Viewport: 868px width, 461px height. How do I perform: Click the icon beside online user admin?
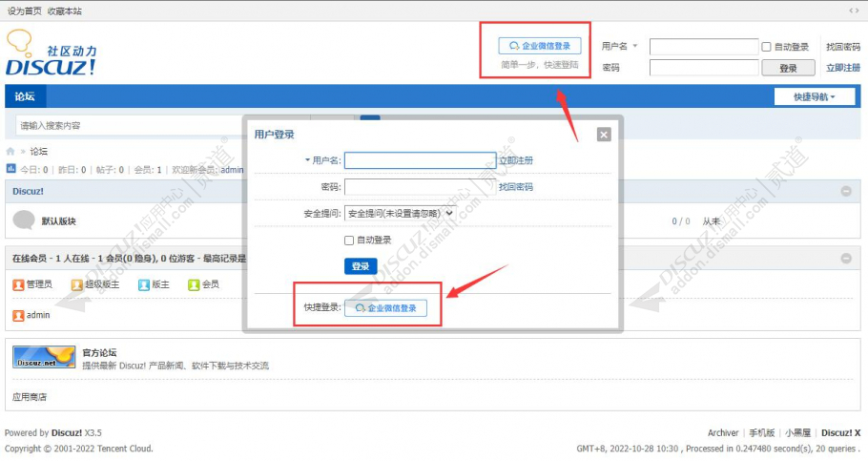click(18, 315)
